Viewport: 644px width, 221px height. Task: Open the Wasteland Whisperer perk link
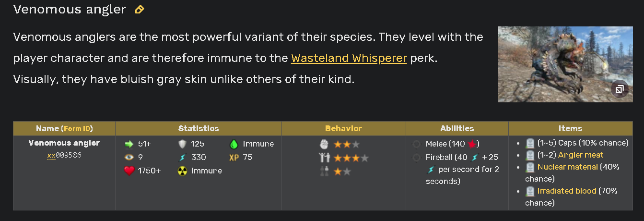349,58
